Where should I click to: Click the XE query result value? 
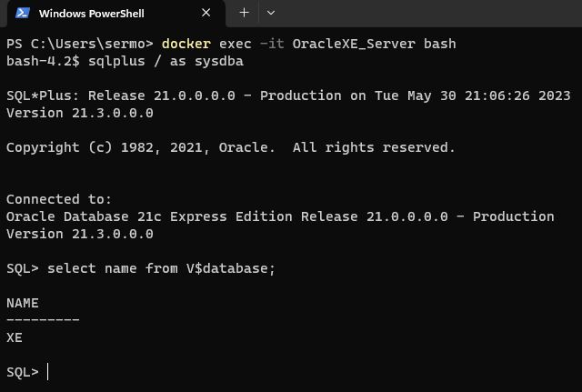15,337
